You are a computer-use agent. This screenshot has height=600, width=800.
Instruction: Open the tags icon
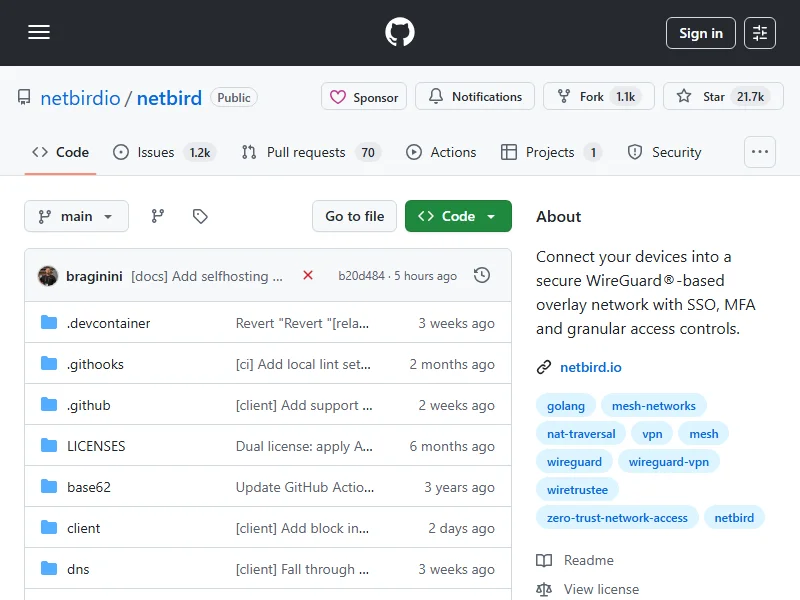click(200, 216)
